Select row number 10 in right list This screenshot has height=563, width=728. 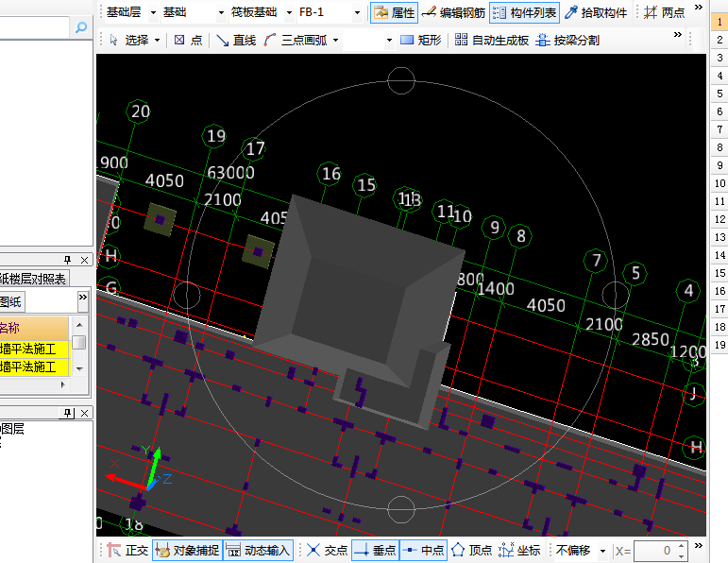tap(720, 183)
